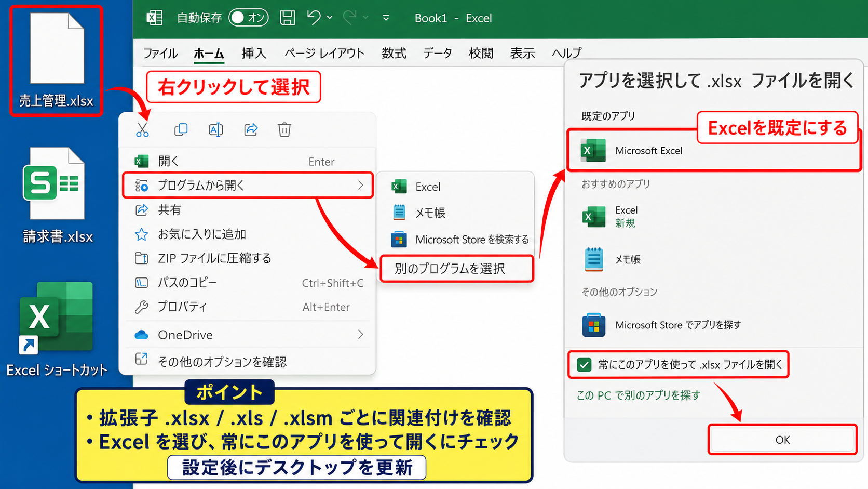Select the Excel ショートカット desktop icon
Viewport: 868px width, 489px height.
[x=57, y=329]
